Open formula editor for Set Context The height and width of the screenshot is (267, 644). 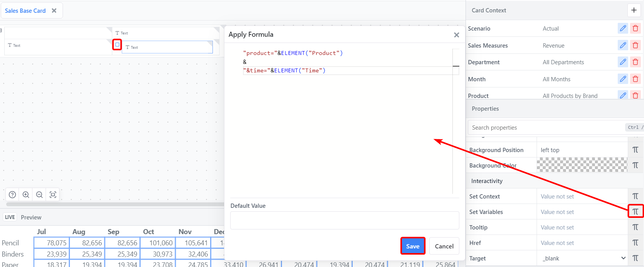pyautogui.click(x=636, y=196)
